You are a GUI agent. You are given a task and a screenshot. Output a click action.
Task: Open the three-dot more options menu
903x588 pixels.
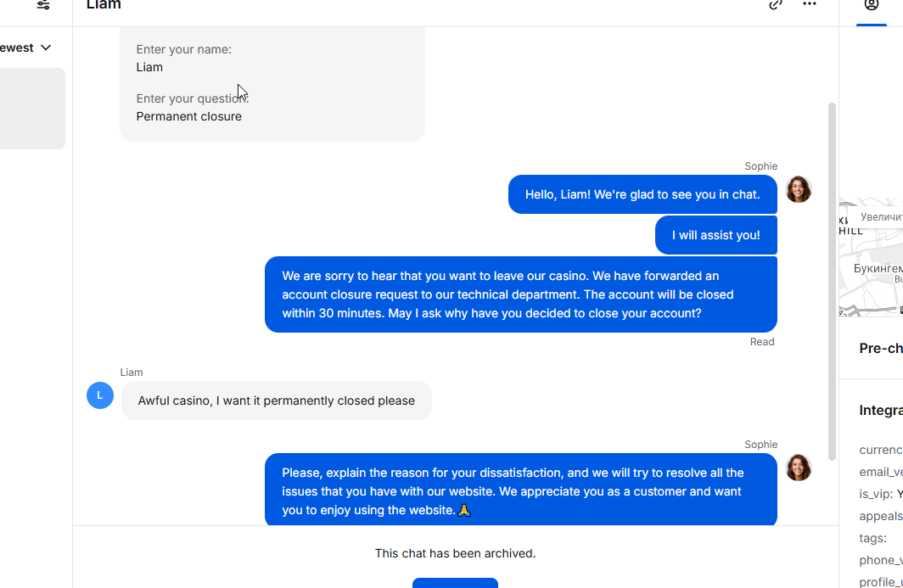pyautogui.click(x=810, y=4)
